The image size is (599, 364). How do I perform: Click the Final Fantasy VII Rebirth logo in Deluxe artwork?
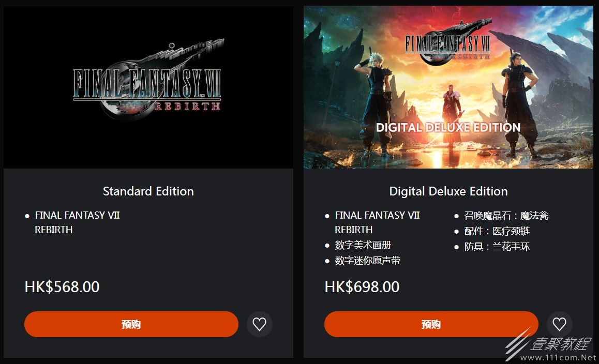(x=448, y=45)
